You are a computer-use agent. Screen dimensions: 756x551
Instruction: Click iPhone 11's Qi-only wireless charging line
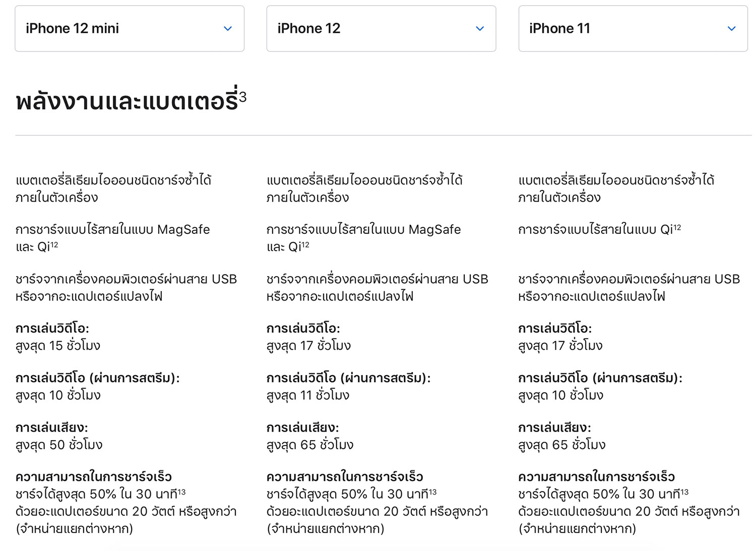[x=600, y=230]
